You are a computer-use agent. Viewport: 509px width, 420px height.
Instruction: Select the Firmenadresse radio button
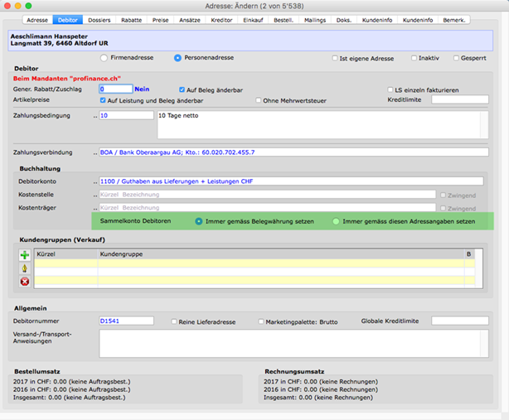click(x=104, y=58)
